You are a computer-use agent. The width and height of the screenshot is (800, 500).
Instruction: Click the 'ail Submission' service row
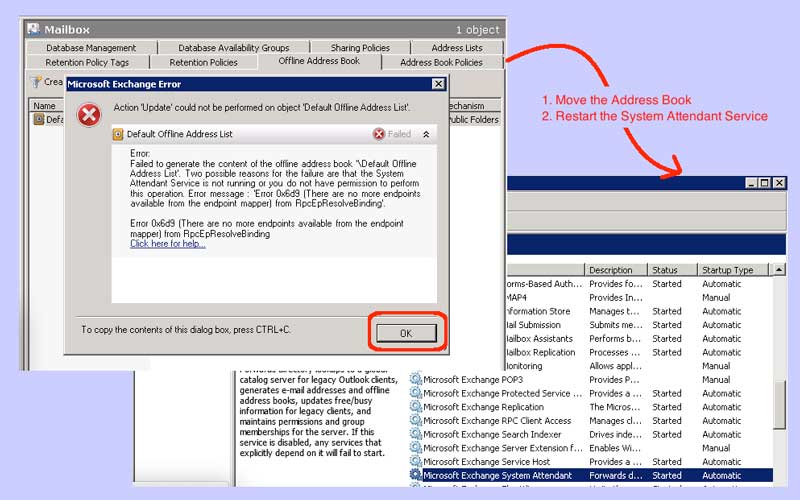639,325
